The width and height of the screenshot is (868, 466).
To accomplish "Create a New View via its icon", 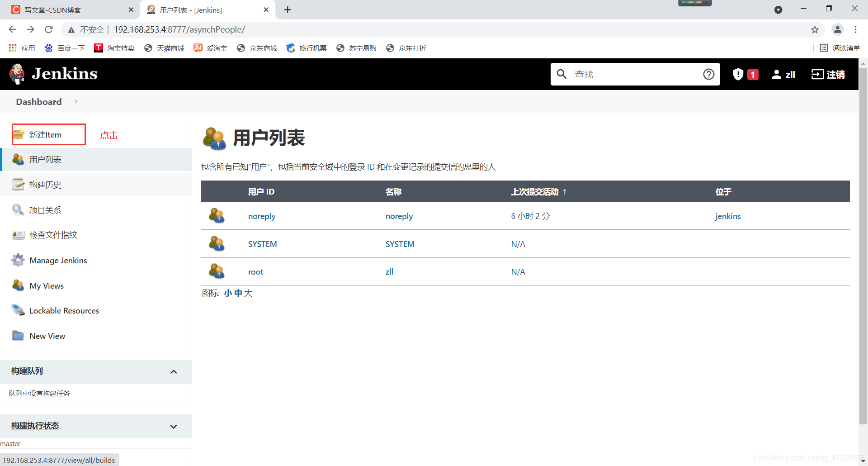I will [x=18, y=336].
